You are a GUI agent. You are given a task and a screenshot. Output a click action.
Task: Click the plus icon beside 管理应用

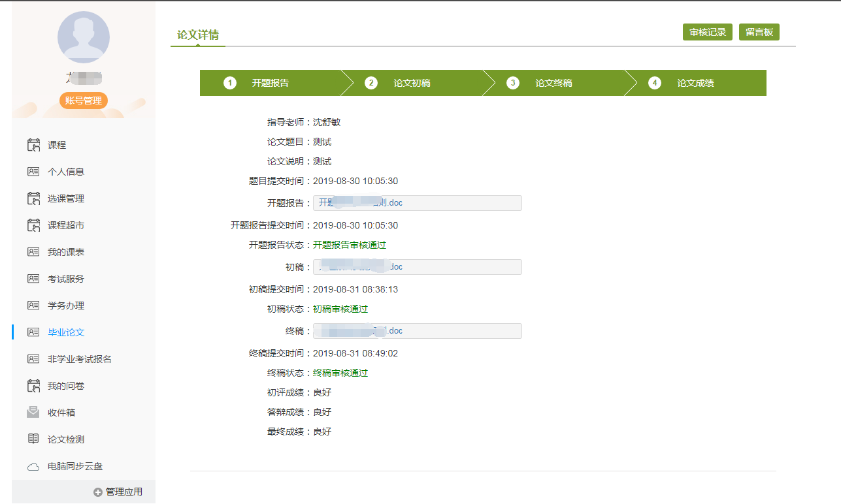[x=98, y=492]
